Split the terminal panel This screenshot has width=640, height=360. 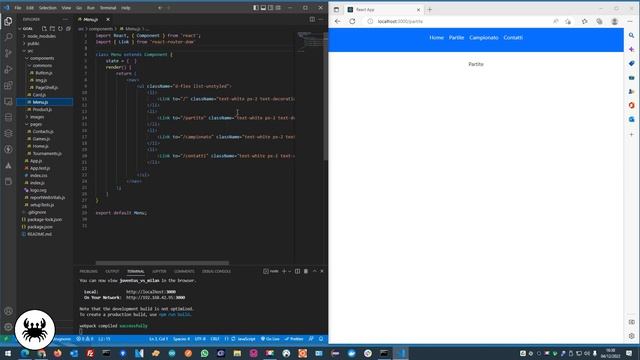(x=298, y=271)
